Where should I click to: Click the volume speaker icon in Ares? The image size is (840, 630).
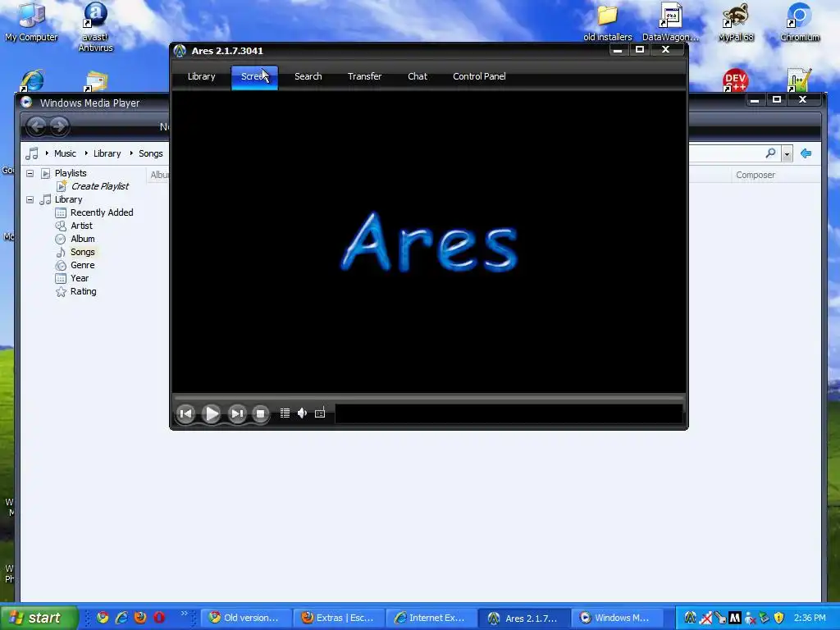pos(302,413)
